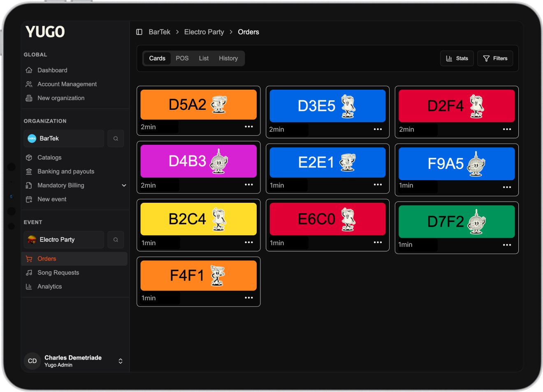
Task: Open options menu on order D2F4
Action: click(507, 129)
